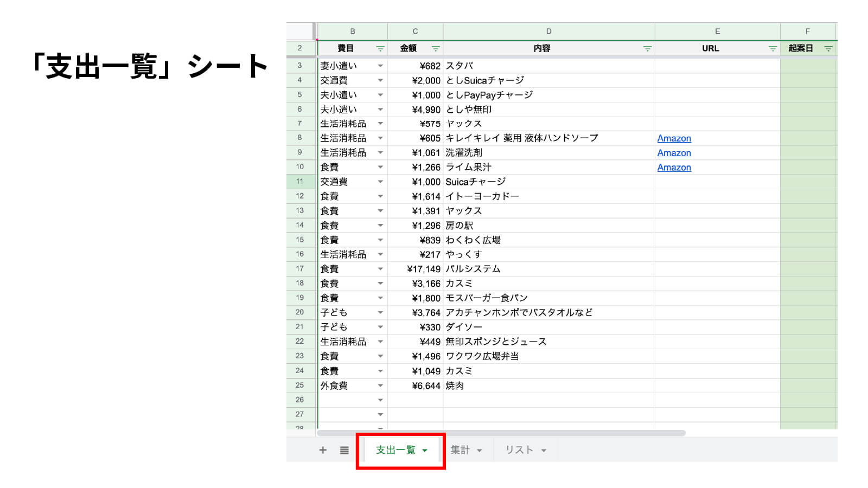Select column D header
This screenshot has width=868, height=488.
[548, 31]
